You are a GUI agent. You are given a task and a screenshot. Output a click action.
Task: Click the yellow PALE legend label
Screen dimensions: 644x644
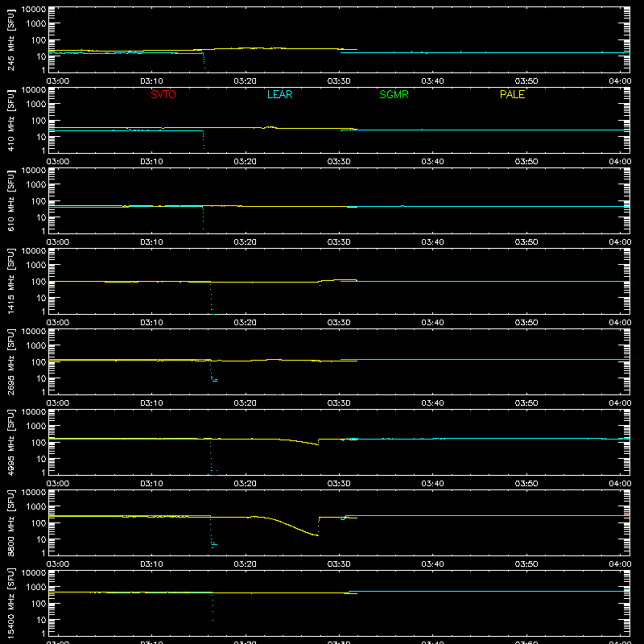(512, 94)
